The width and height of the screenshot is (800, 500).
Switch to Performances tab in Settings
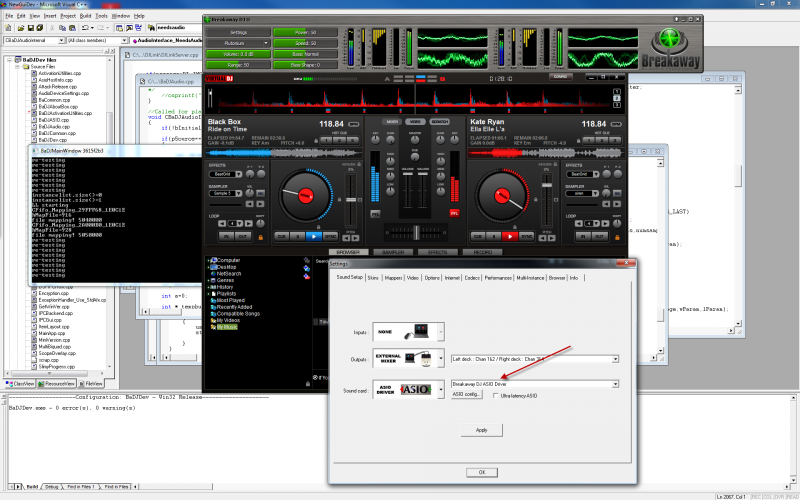tap(498, 278)
